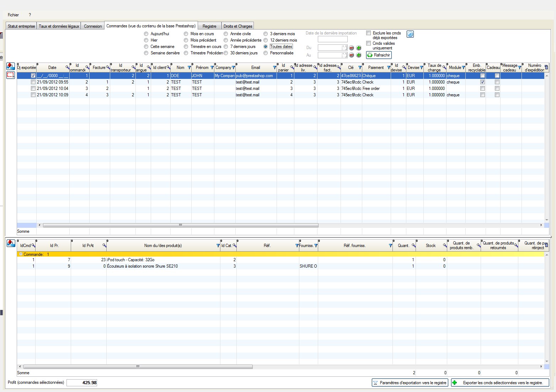Select the 'Mois en cours' radio button

pyautogui.click(x=186, y=34)
